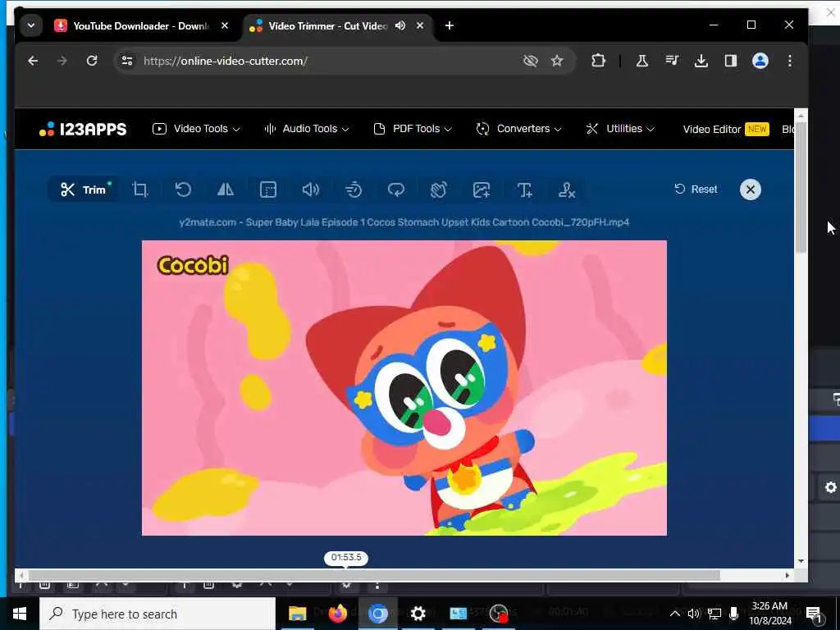Open the Windows Start menu
The height and width of the screenshot is (630, 840).
pyautogui.click(x=20, y=614)
